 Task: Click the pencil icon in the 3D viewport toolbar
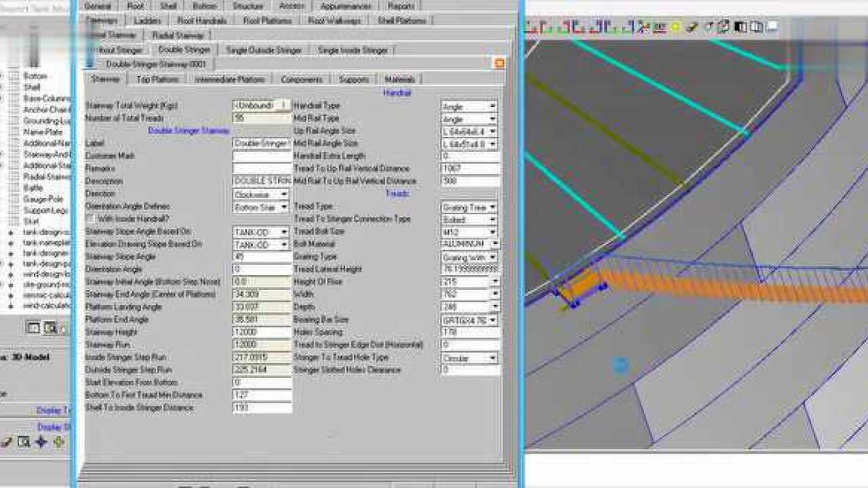(692, 27)
